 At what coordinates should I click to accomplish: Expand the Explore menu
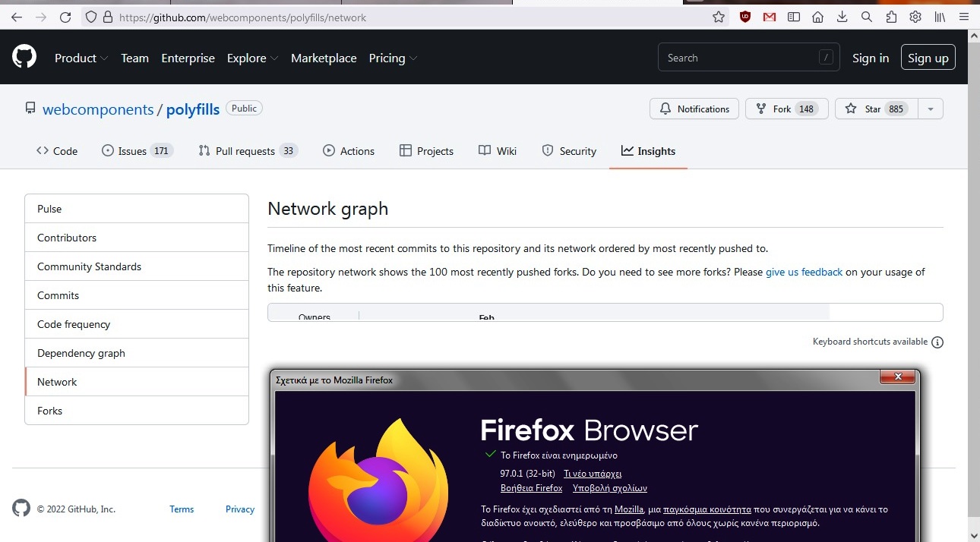(x=252, y=58)
